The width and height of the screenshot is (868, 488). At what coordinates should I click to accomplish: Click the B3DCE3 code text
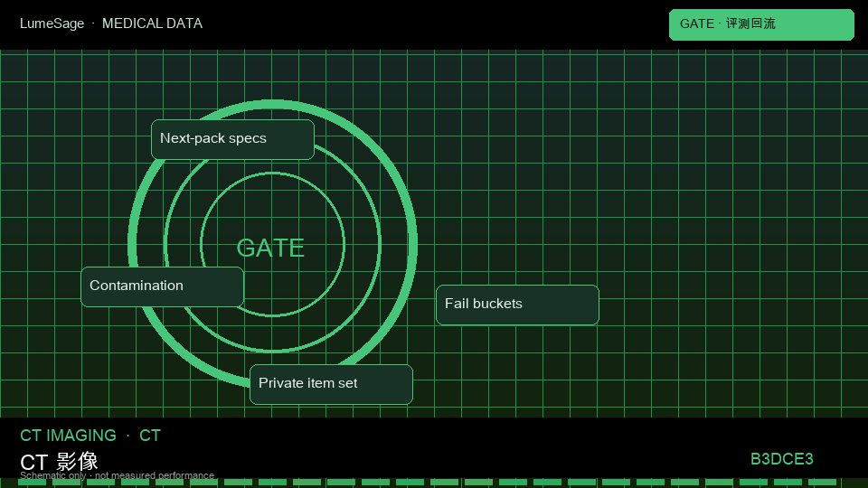click(781, 459)
